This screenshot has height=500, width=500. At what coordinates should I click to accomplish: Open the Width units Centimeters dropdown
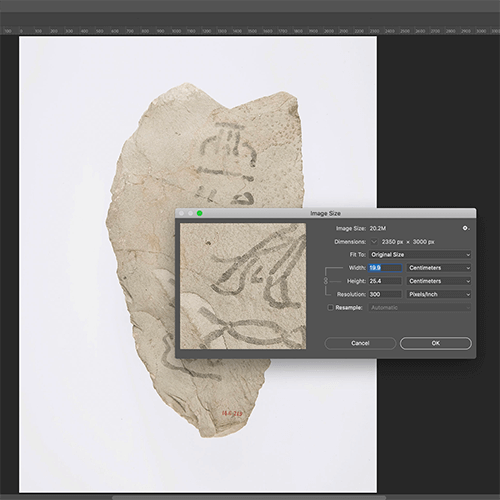(x=439, y=268)
